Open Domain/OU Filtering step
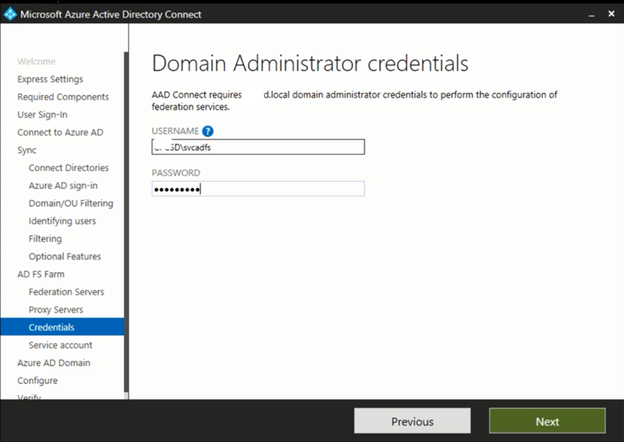This screenshot has width=624, height=442. point(71,203)
